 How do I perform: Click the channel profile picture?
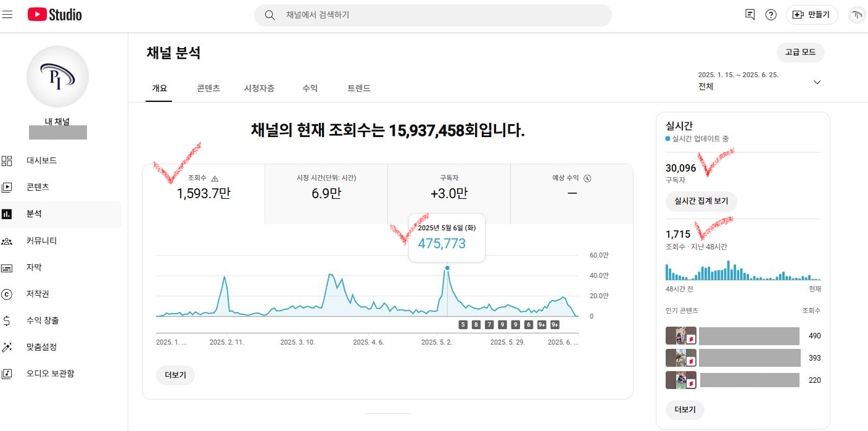[57, 77]
